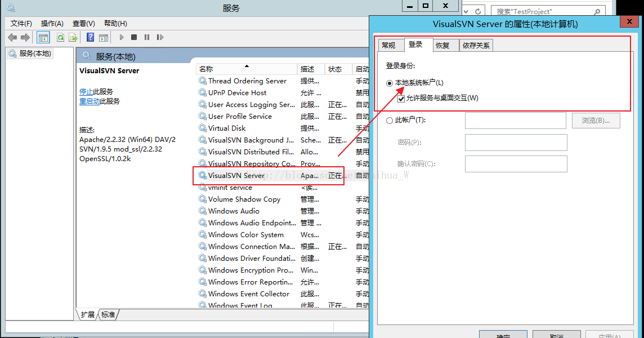Click gear icon of Virtual Disk row
This screenshot has height=338, width=644.
[203, 128]
